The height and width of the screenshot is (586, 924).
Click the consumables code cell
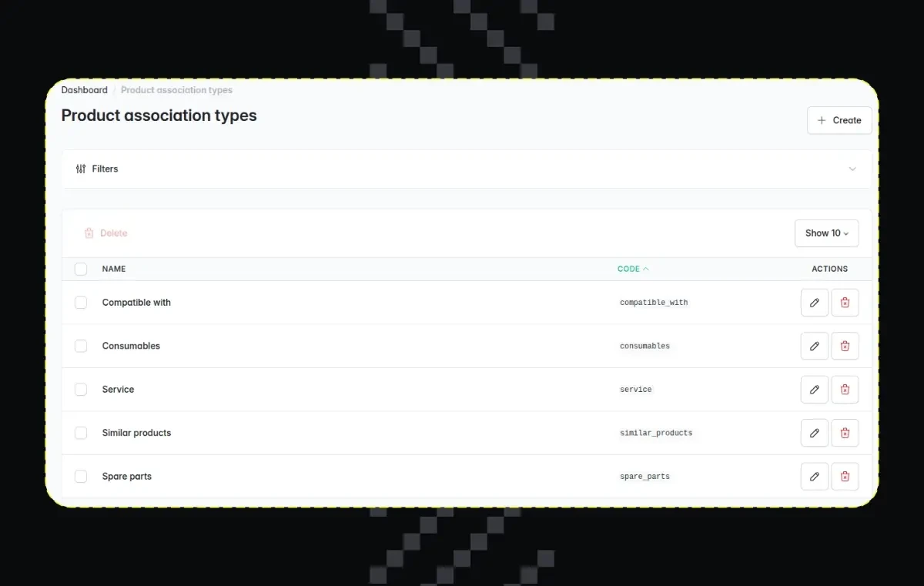[644, 347]
